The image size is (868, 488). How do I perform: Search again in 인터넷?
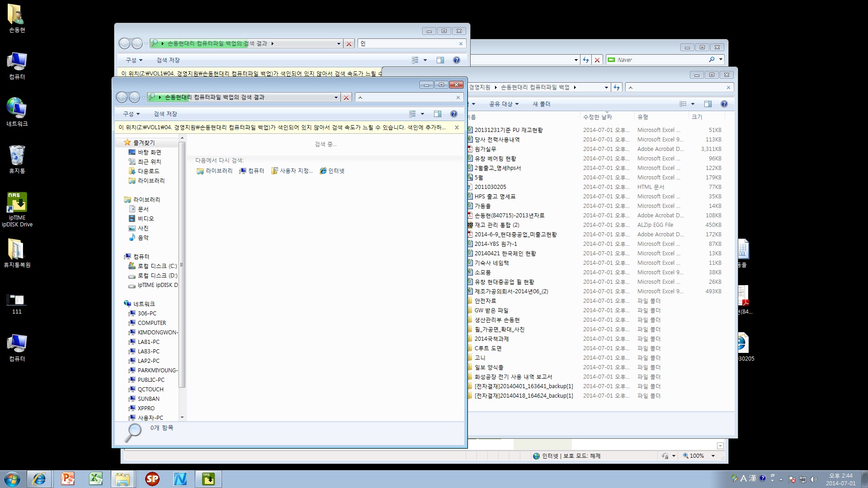pos(332,171)
